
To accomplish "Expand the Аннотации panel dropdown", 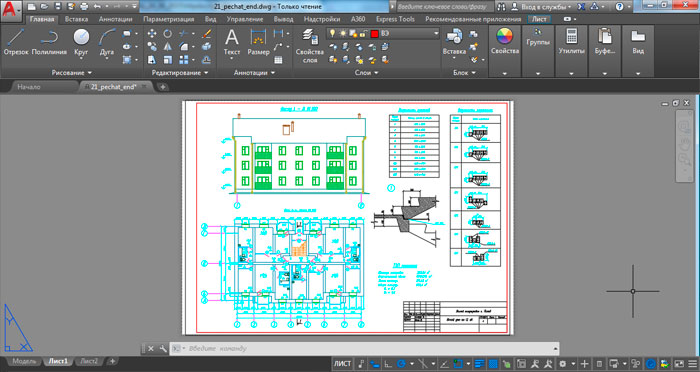I will pos(254,72).
